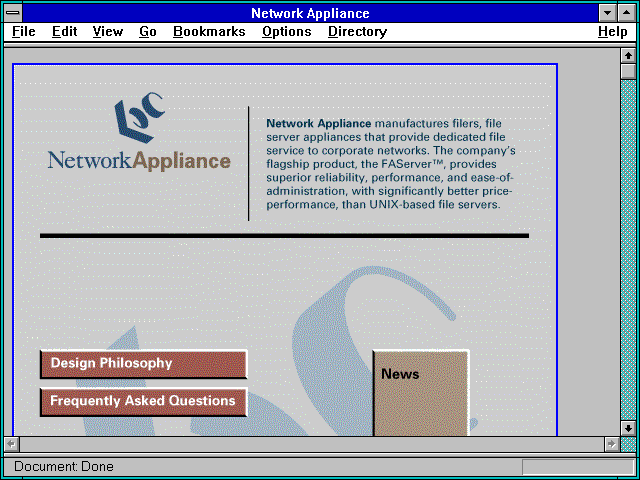This screenshot has width=640, height=480.
Task: Click the vertical scrollbar track below thumb
Action: [x=628, y=250]
